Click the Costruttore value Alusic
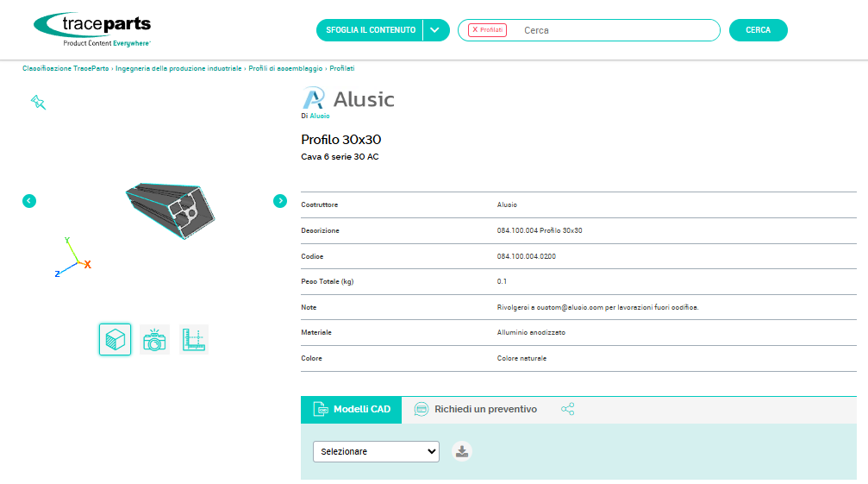This screenshot has height=484, width=868. coord(507,204)
